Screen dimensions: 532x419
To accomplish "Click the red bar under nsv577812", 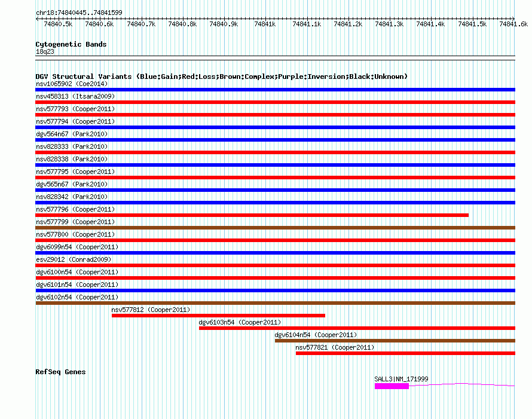I will pyautogui.click(x=218, y=316).
